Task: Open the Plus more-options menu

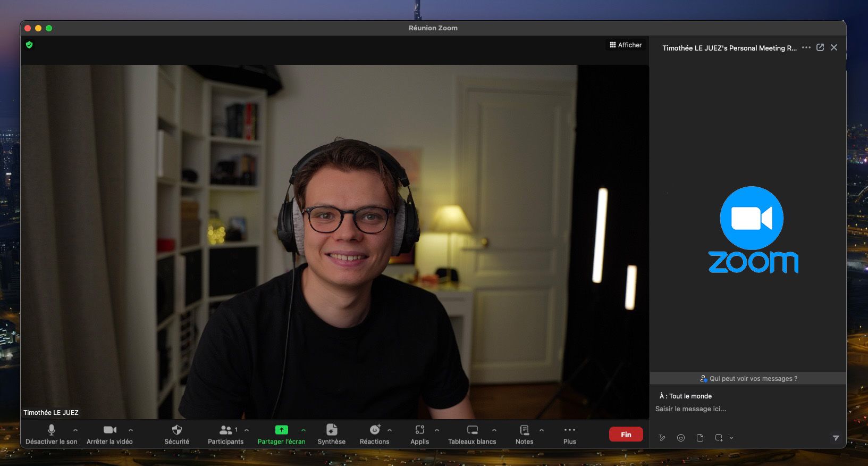Action: coord(570,434)
